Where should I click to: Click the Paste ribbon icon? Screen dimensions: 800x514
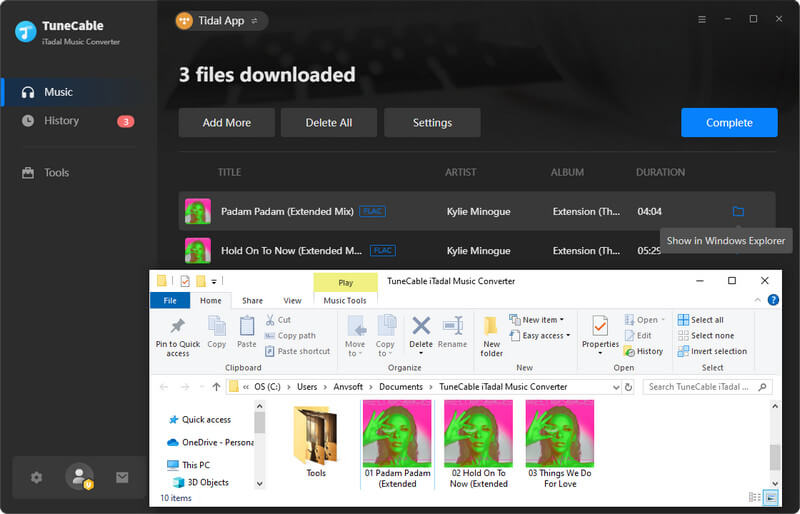(246, 332)
